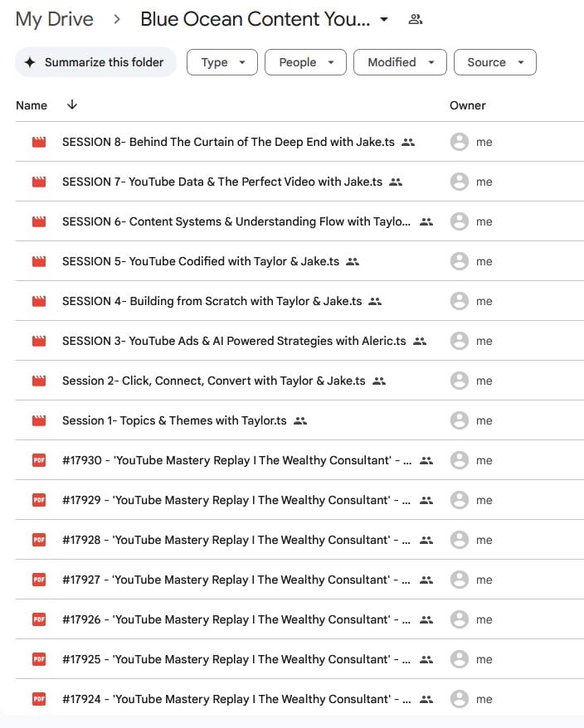
Task: Click the PDF icon of the #17927 file
Action: [x=39, y=580]
